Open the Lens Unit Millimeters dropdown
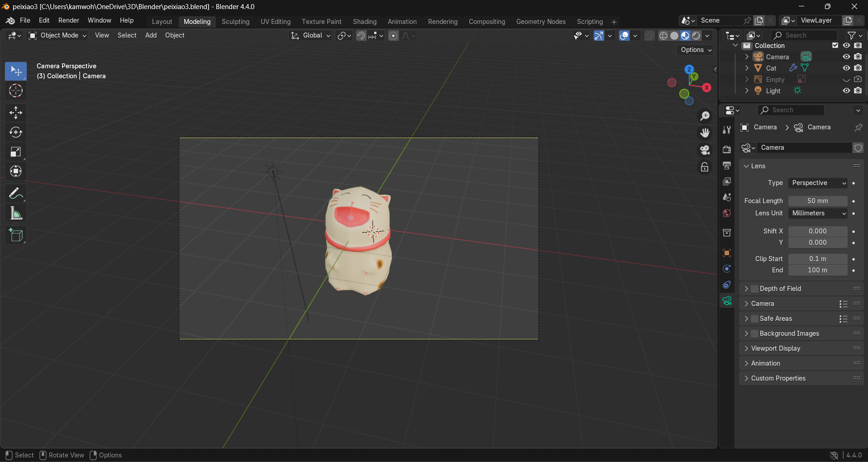Screen dimensions: 868x462 point(818,213)
